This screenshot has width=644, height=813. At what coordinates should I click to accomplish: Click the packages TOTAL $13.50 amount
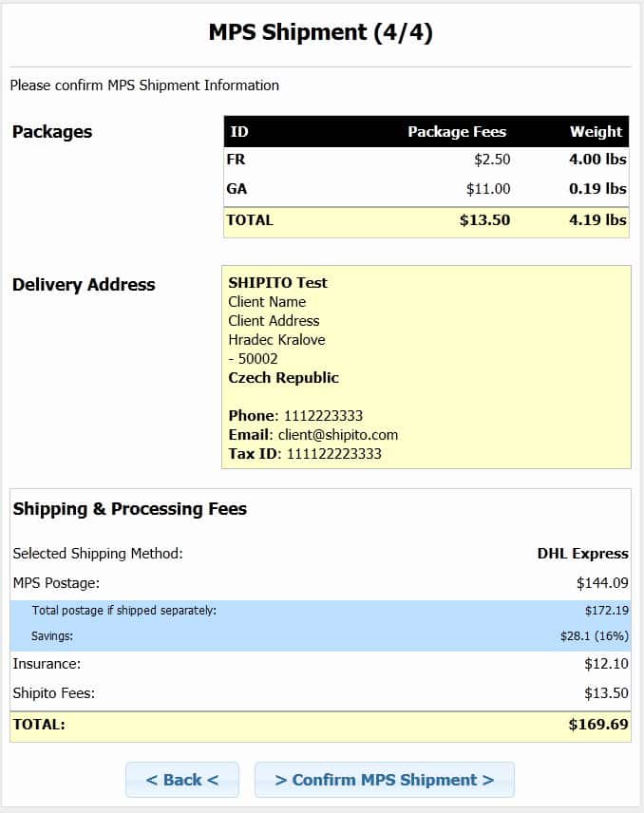pos(484,220)
